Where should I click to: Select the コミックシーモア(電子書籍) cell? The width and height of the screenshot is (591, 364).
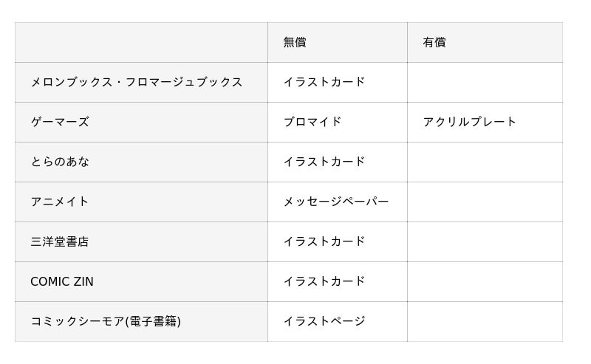[106, 321]
